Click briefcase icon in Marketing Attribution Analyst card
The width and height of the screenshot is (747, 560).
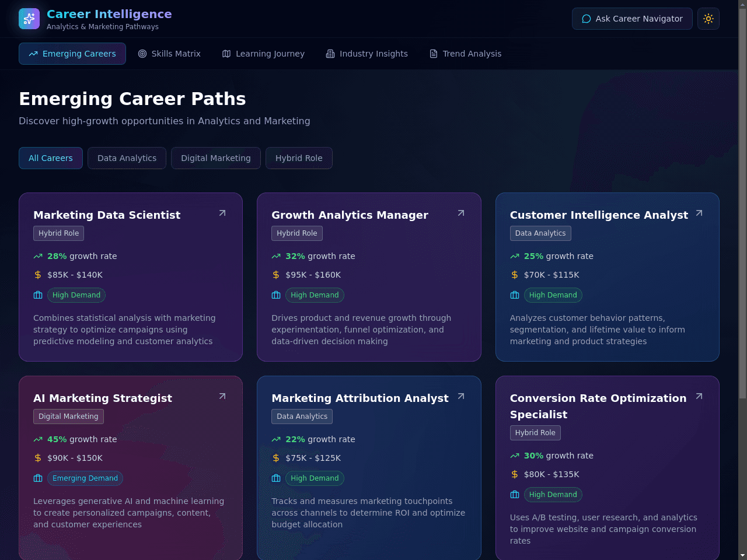276,478
